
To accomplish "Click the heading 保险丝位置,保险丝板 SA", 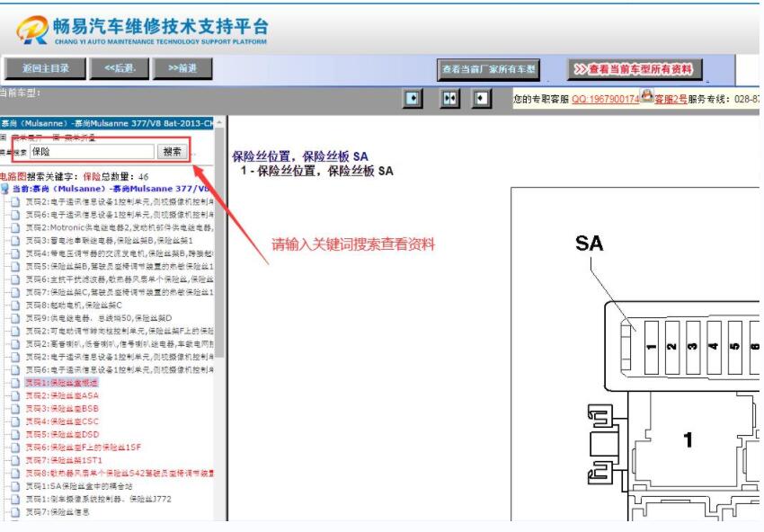I will (300, 156).
